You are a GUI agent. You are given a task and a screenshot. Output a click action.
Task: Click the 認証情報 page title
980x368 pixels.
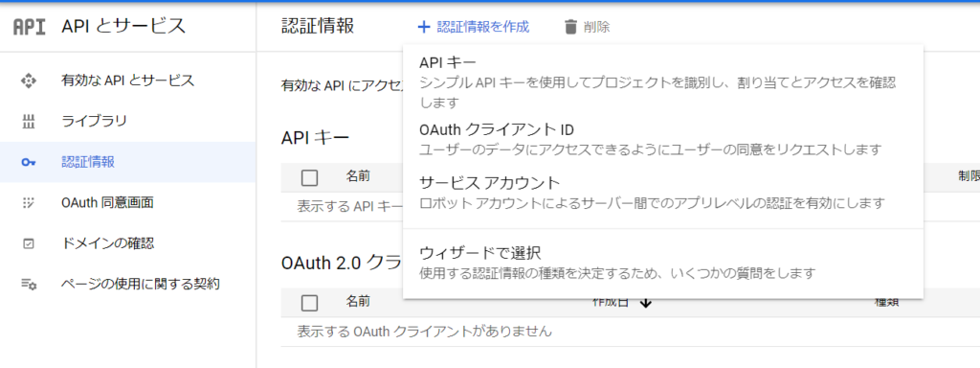[318, 26]
